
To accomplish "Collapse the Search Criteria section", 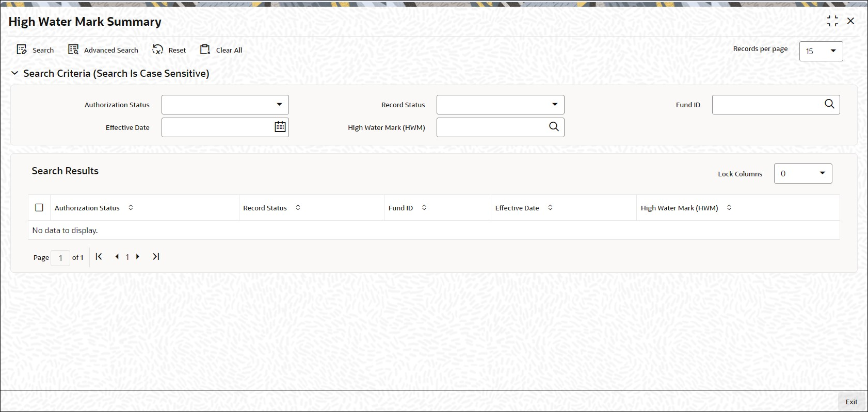I will pyautogui.click(x=14, y=73).
